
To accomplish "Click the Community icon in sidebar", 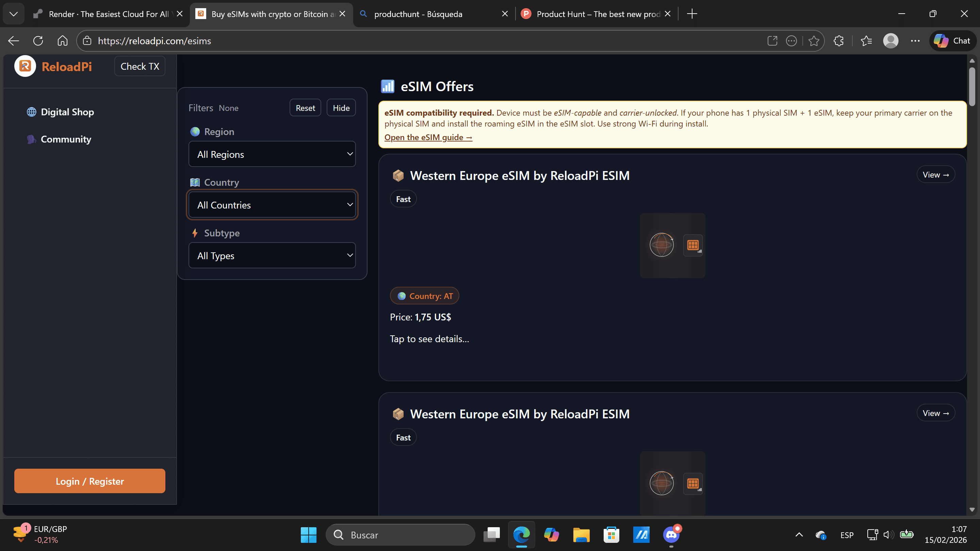I will 31,139.
